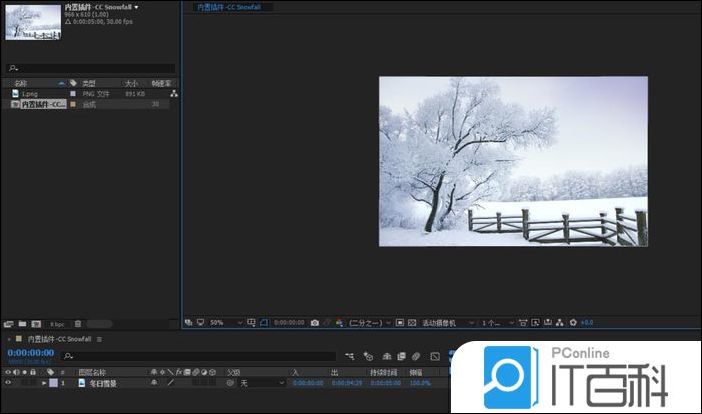
Task: Click the 1.png file icon in project list
Action: pyautogui.click(x=15, y=94)
